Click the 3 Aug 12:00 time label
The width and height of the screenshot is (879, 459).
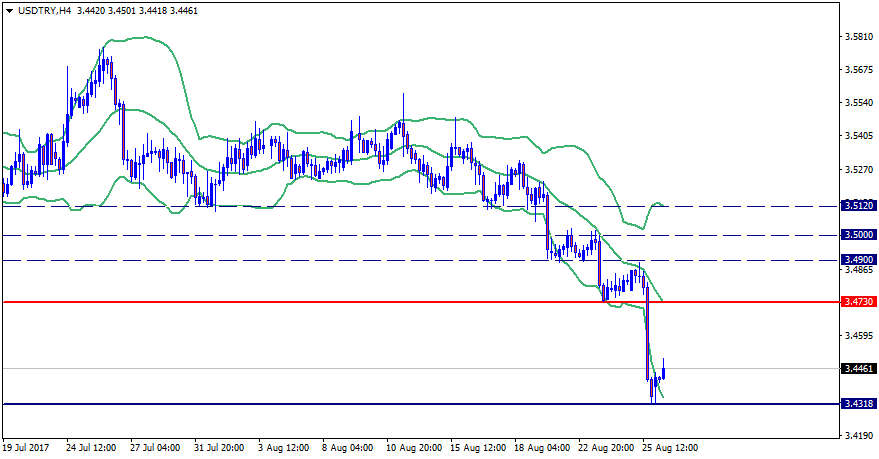[285, 448]
